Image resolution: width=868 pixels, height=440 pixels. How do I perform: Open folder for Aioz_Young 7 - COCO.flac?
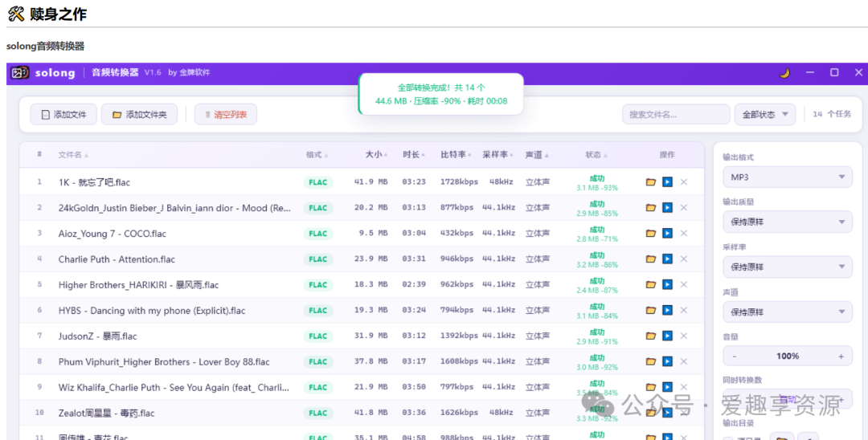point(651,234)
